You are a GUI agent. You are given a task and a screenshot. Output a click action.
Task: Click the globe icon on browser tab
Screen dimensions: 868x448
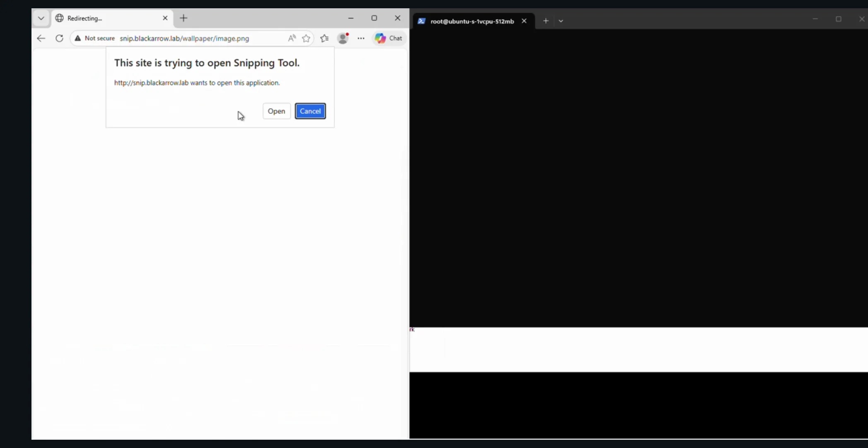click(60, 18)
